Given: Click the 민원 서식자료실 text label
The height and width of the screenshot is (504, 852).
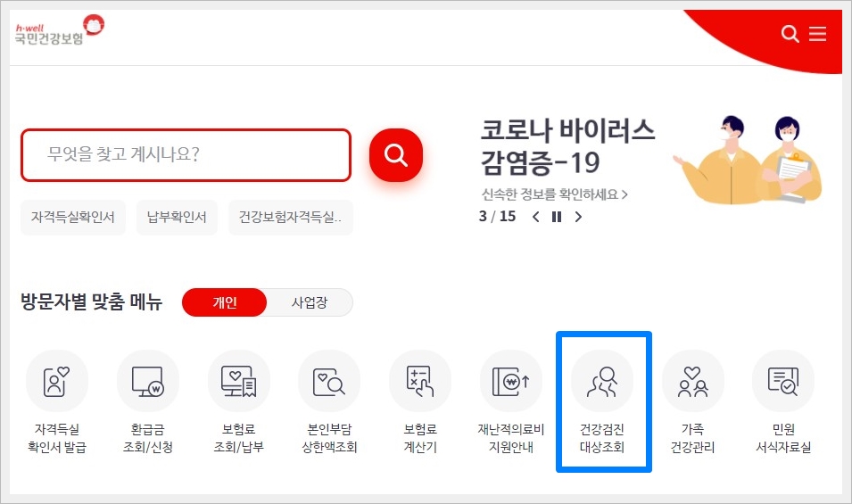Looking at the screenshot, I should [x=783, y=438].
